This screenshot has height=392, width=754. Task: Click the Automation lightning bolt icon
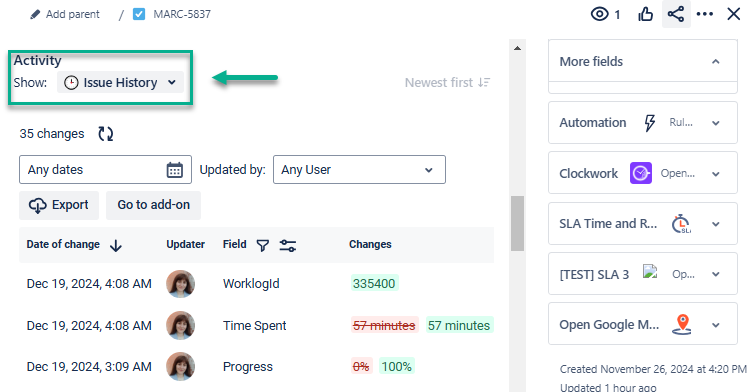click(650, 123)
